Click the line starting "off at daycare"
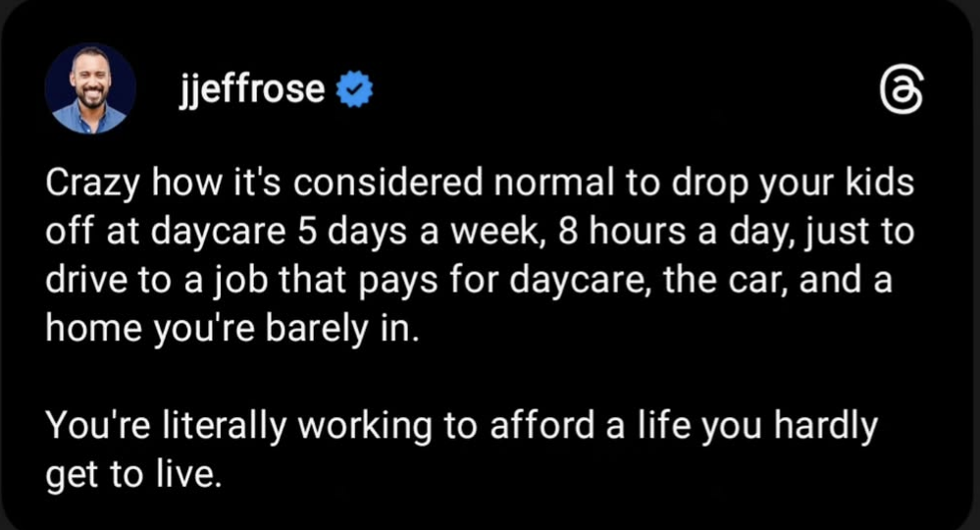 [x=479, y=232]
